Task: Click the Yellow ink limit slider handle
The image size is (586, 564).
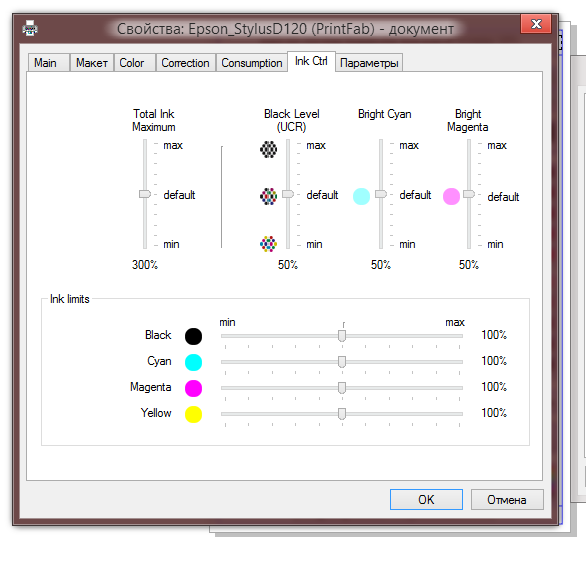Action: pos(342,414)
